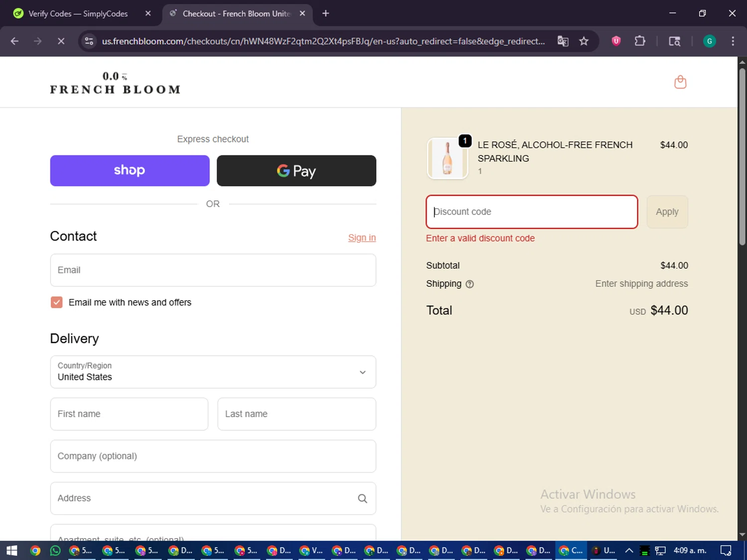747x560 pixels.
Task: Show shipping info help icon
Action: click(470, 284)
